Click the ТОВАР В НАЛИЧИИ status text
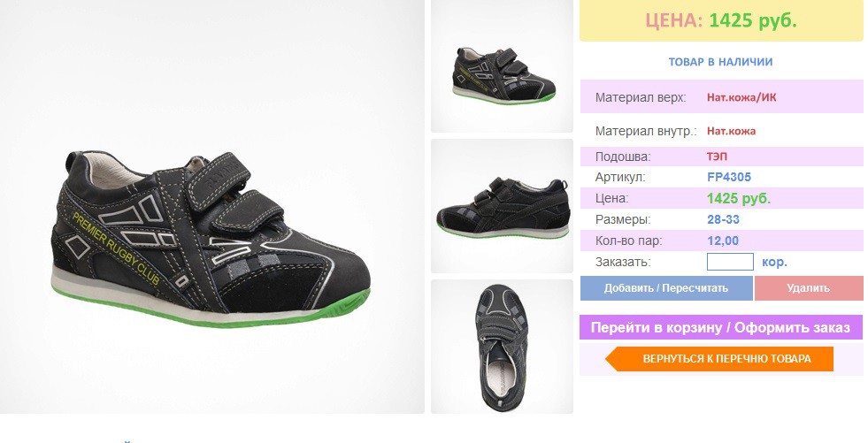The width and height of the screenshot is (868, 443). tap(720, 62)
